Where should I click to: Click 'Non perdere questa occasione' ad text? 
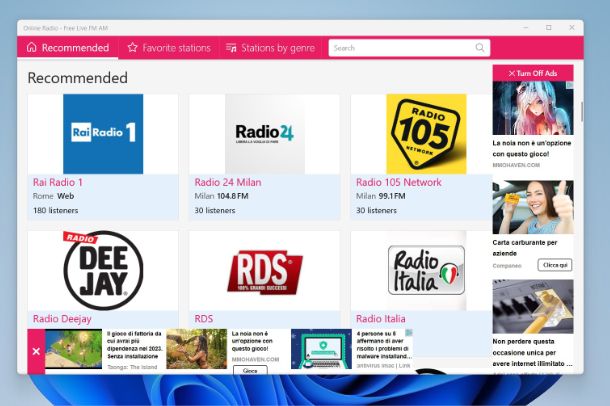tap(532, 352)
